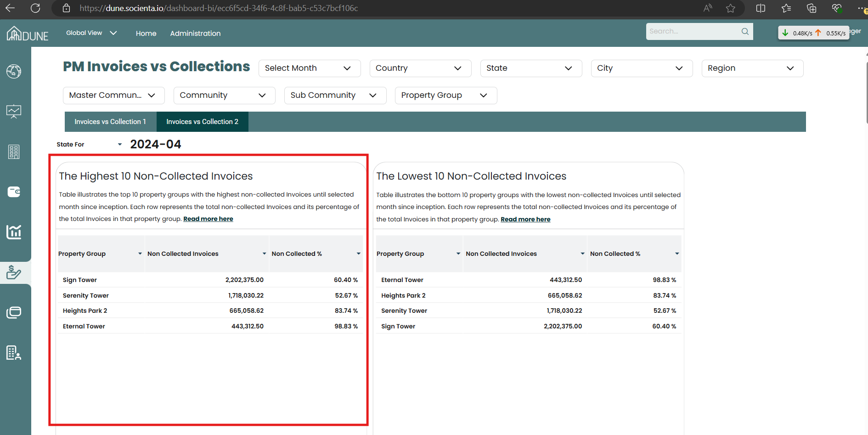
Task: Open browser essentials heart icon
Action: coord(837,8)
